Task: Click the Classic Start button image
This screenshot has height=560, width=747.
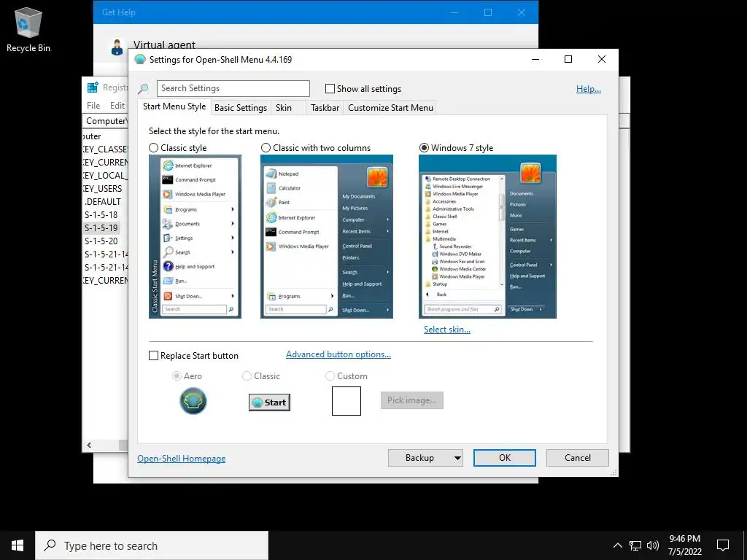Action: [x=269, y=402]
